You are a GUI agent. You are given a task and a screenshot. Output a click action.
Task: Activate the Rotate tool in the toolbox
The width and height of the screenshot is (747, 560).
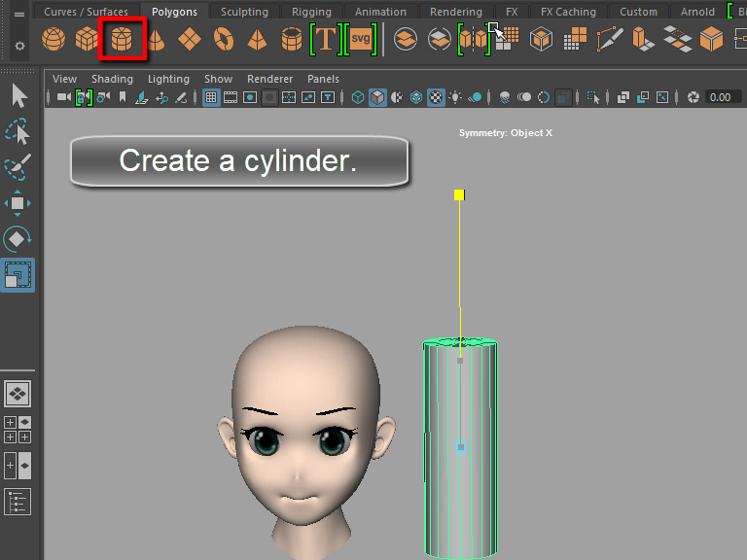coord(18,239)
